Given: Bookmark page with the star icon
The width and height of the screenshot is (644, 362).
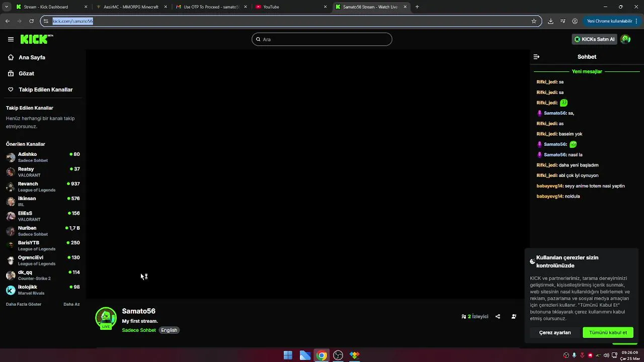Looking at the screenshot, I should (x=534, y=21).
